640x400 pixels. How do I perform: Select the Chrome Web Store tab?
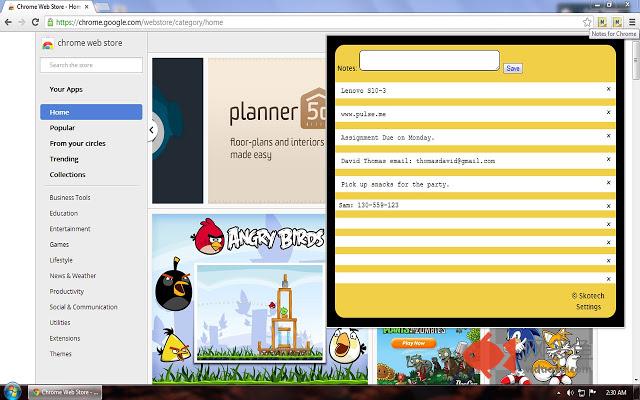tap(48, 7)
